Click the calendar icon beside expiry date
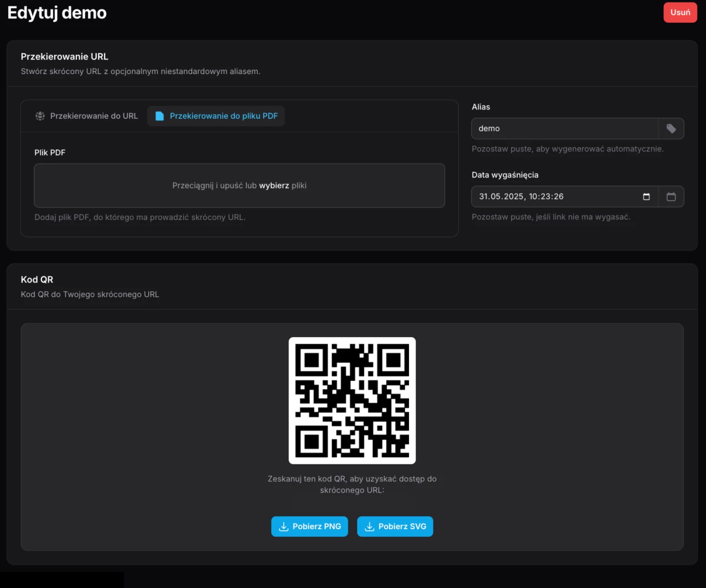 [671, 197]
